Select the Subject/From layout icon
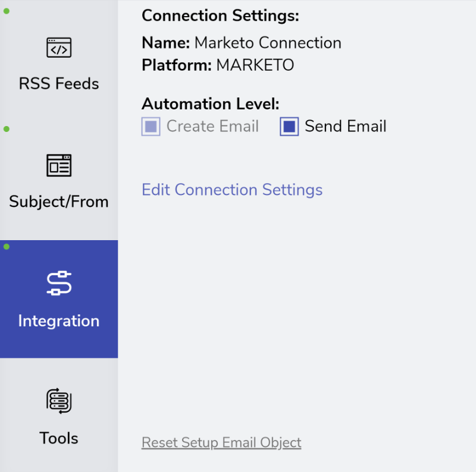This screenshot has height=472, width=476. [x=59, y=165]
